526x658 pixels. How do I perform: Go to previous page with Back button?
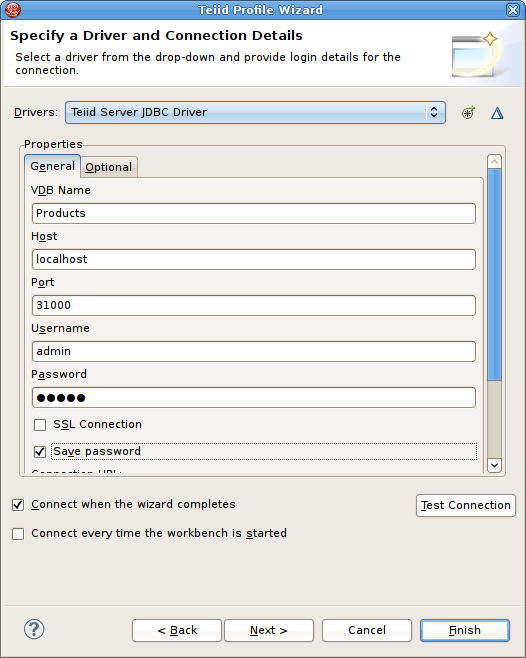click(177, 630)
